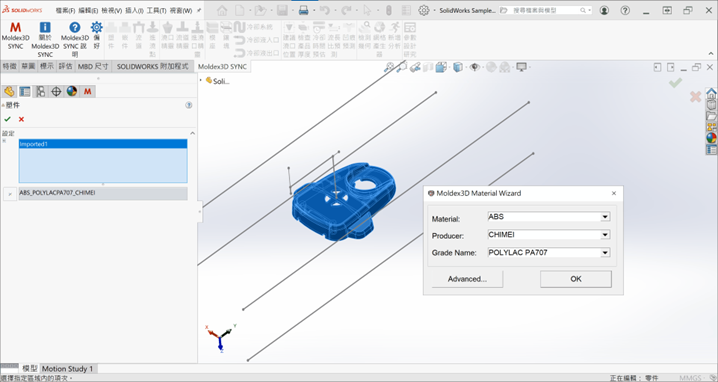The width and height of the screenshot is (718, 382).
Task: Open SolidWorks help question mark in title bar
Action: point(625,10)
